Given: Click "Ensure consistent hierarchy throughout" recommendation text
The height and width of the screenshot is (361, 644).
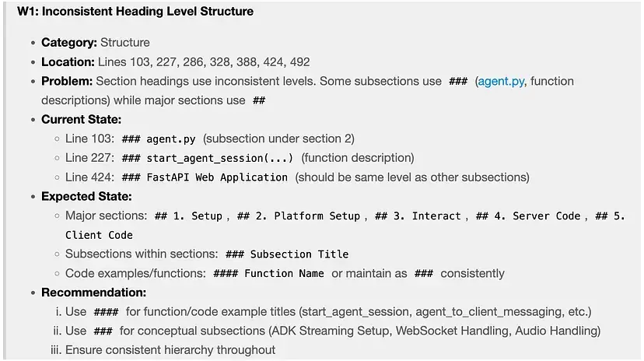Looking at the screenshot, I should pyautogui.click(x=170, y=350).
